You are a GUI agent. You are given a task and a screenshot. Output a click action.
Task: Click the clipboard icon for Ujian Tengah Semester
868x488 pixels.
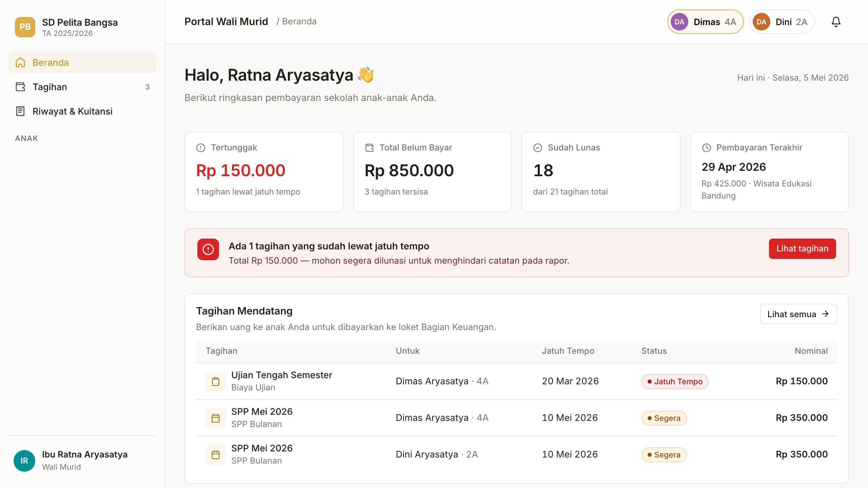coord(216,382)
